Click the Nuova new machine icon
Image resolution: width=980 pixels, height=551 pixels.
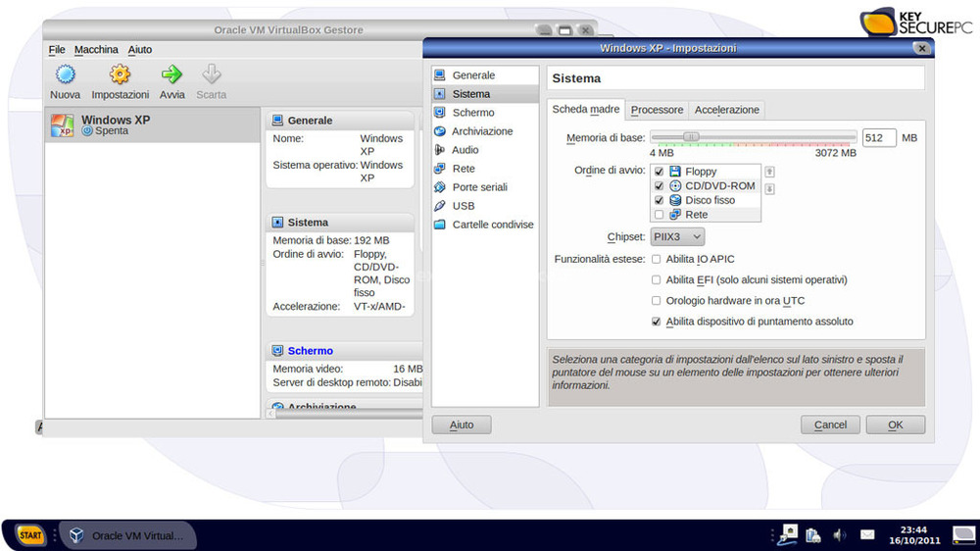pos(65,75)
